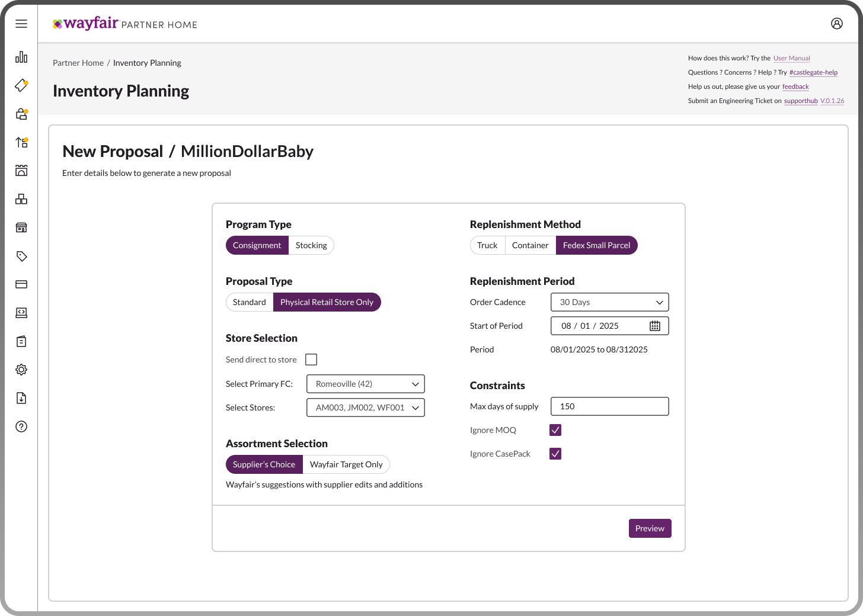The width and height of the screenshot is (863, 616).
Task: Select Truck replenishment method
Action: point(487,245)
